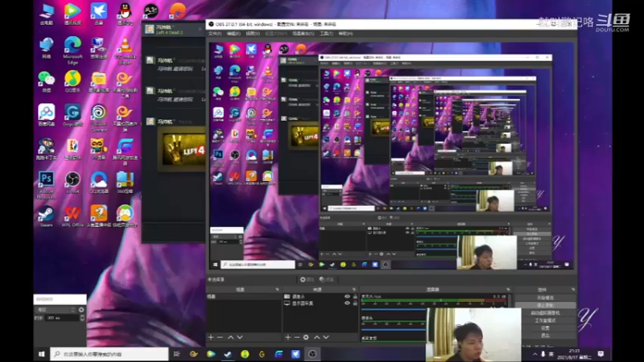The height and width of the screenshot is (362, 644).
Task: Open OBS 设置 settings button
Action: pyautogui.click(x=545, y=328)
